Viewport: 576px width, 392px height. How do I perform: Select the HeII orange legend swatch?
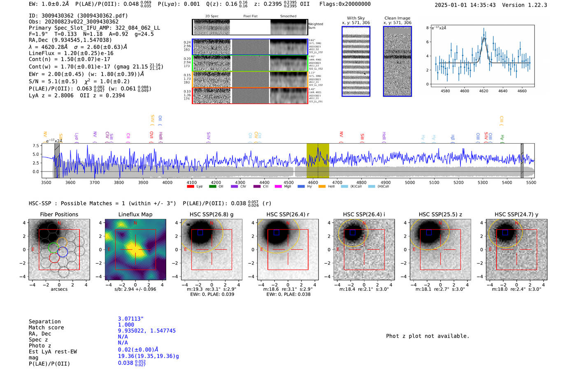click(x=322, y=186)
